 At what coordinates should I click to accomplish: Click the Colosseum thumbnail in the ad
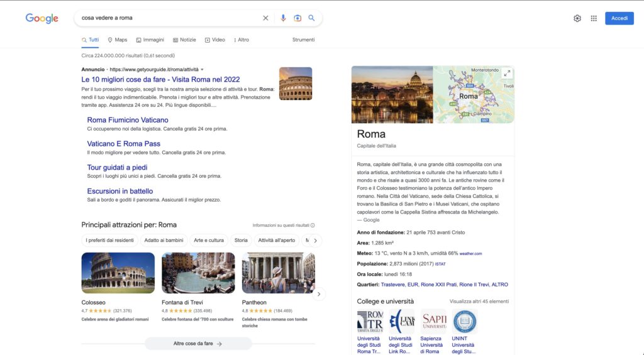[x=296, y=84]
